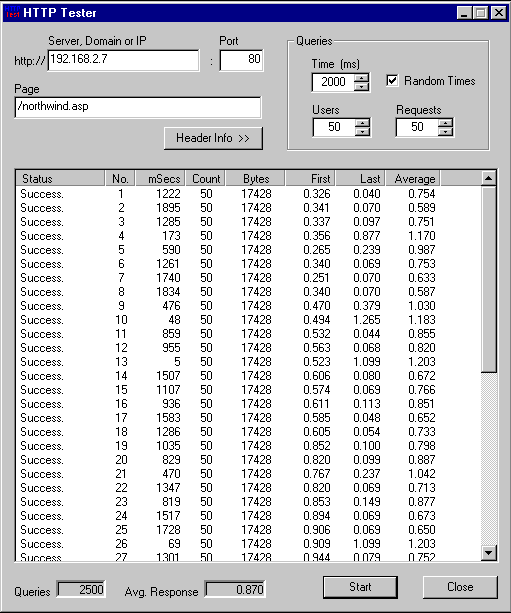Start the HTTP test run
The width and height of the screenshot is (511, 613).
click(x=360, y=587)
